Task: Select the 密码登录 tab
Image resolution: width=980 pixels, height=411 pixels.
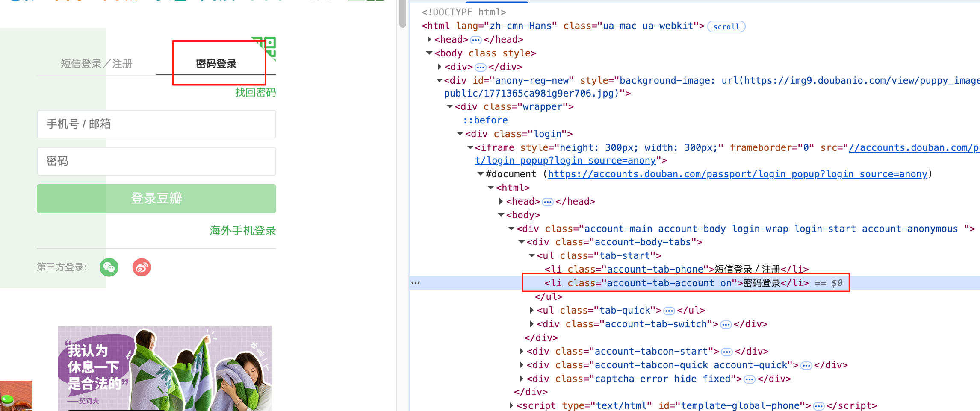Action: coord(216,64)
